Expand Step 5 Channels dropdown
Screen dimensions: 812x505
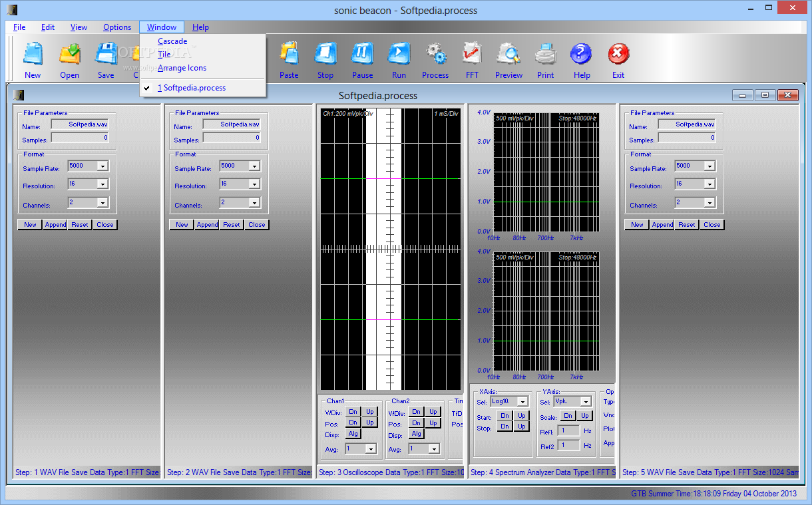pos(710,202)
